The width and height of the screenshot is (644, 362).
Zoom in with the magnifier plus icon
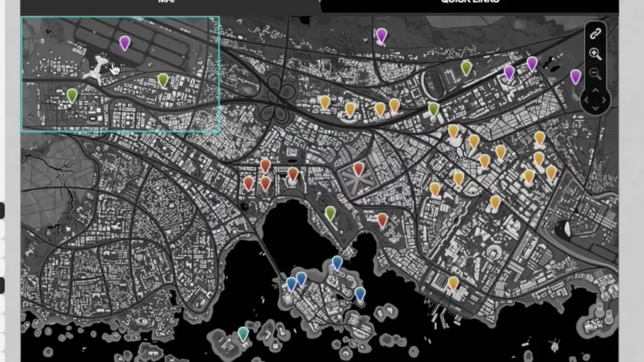[595, 54]
